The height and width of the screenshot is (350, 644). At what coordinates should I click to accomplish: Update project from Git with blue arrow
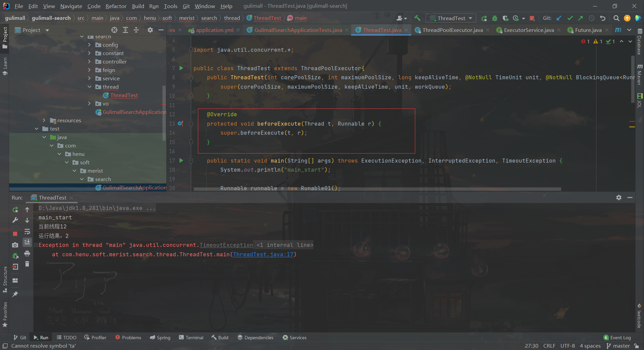pyautogui.click(x=559, y=18)
